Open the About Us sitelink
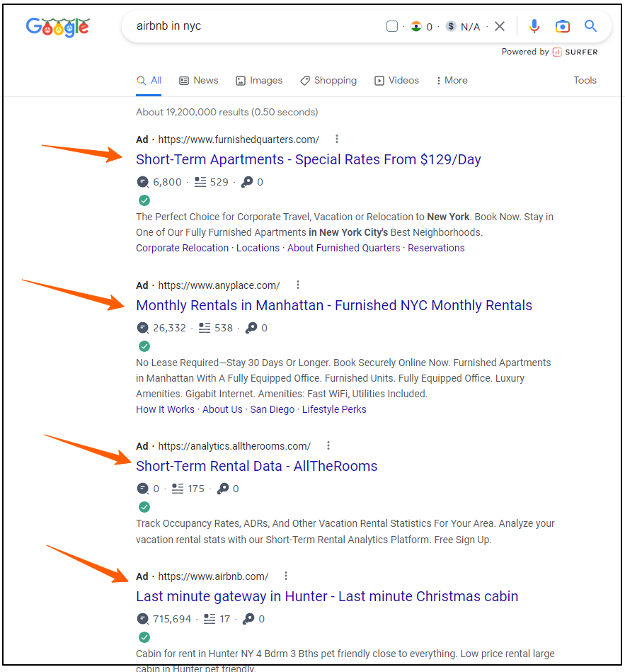The image size is (625, 672). pyautogui.click(x=222, y=409)
